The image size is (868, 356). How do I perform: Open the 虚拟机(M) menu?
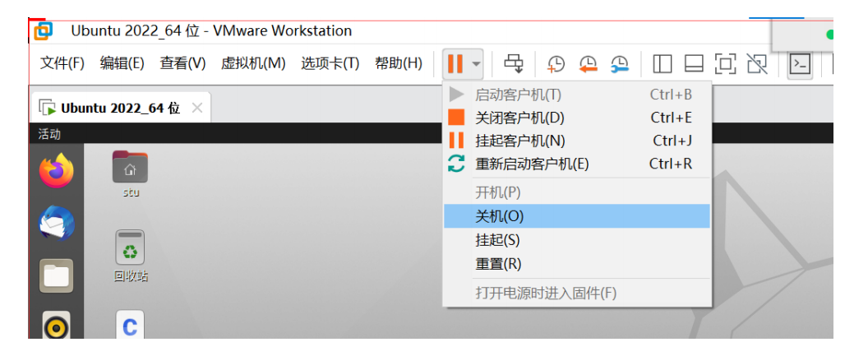coord(253,63)
